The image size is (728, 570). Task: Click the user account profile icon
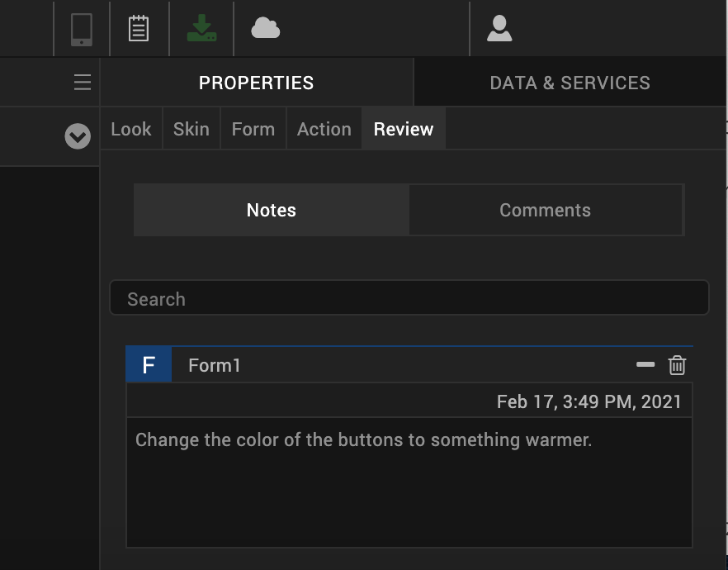pyautogui.click(x=499, y=30)
